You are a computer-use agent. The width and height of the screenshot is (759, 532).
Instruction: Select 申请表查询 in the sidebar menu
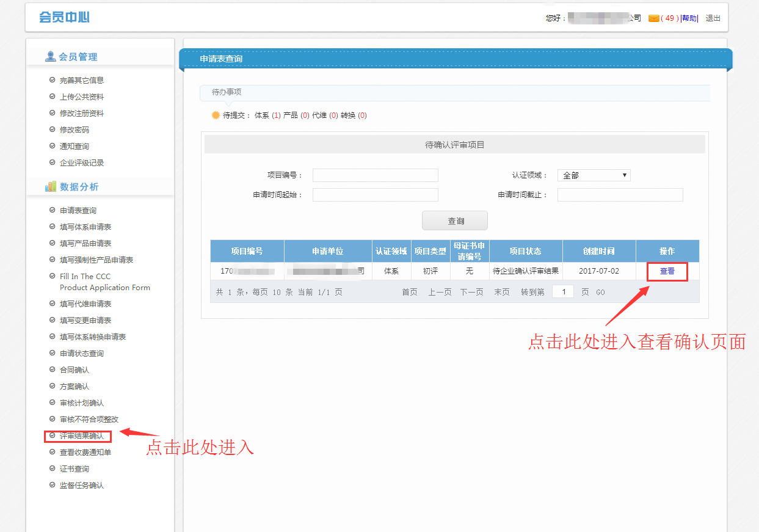click(x=78, y=211)
